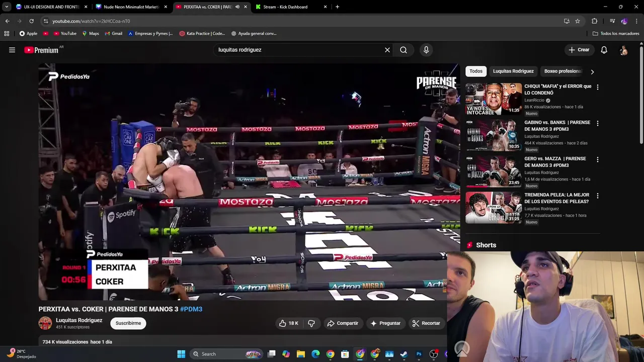Mute the playing YouTube tab audio

[237, 7]
